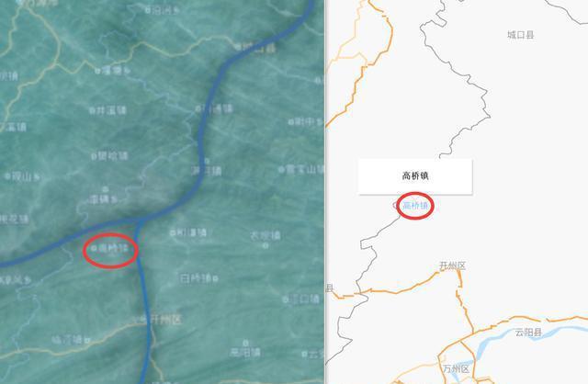The image size is (588, 384).
Task: Click the marker dot below 大坝镇 label
Action: click(x=266, y=245)
